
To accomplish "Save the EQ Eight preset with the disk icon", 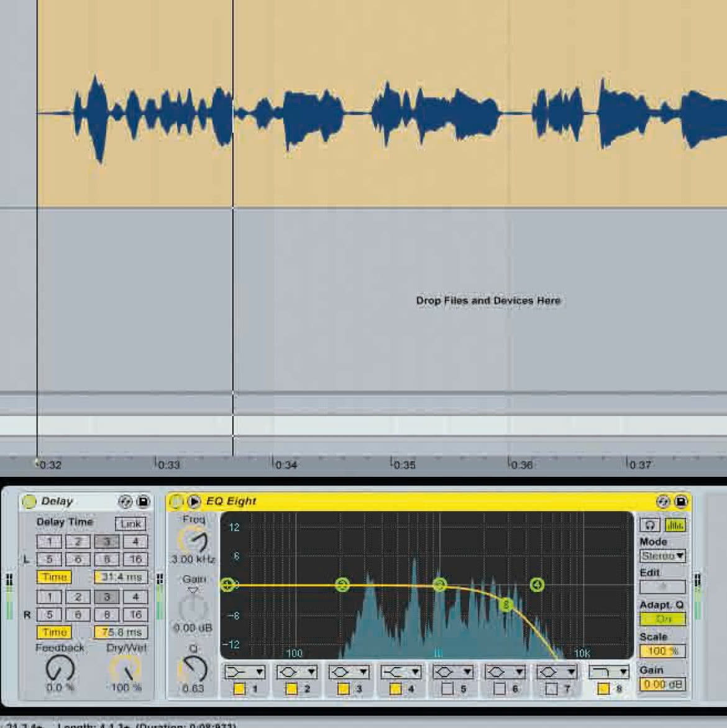I will [x=681, y=502].
